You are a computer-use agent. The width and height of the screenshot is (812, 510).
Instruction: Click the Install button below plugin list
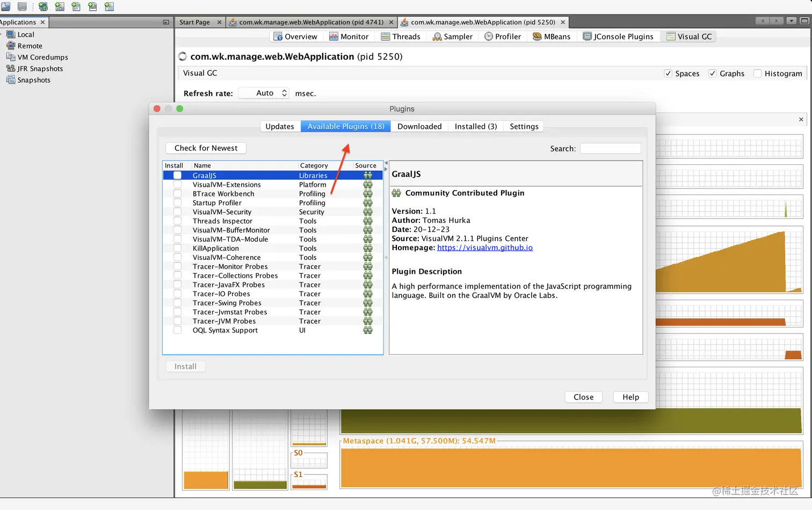pos(185,366)
